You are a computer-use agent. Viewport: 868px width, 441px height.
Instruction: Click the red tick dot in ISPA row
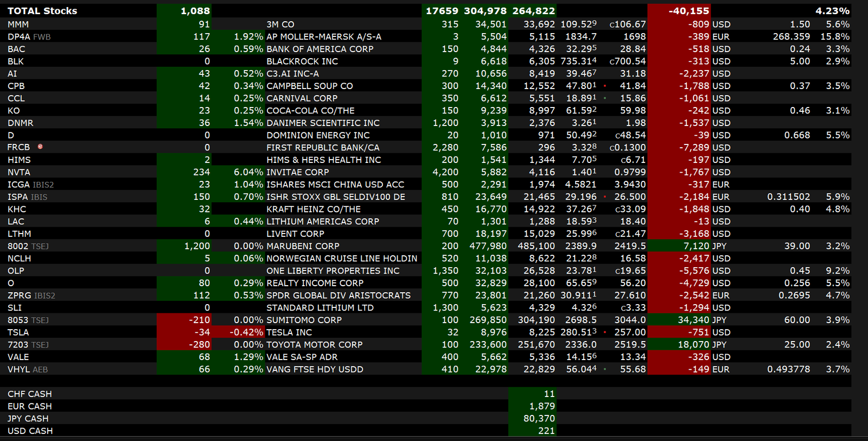[x=605, y=197]
